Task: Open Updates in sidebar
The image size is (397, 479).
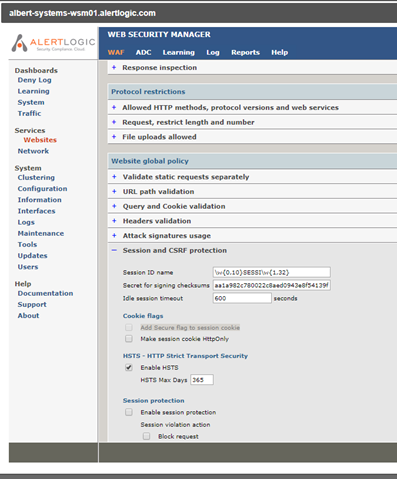Action: [x=32, y=256]
